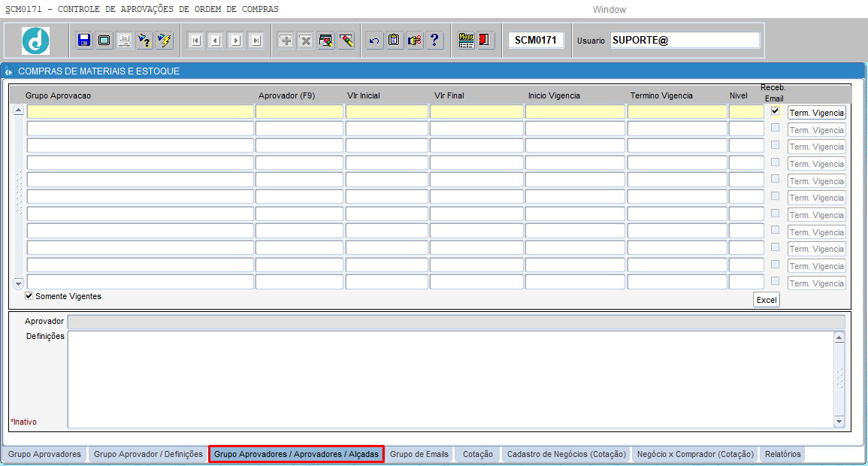The height and width of the screenshot is (466, 868).
Task: Click the Excel export button
Action: point(767,300)
